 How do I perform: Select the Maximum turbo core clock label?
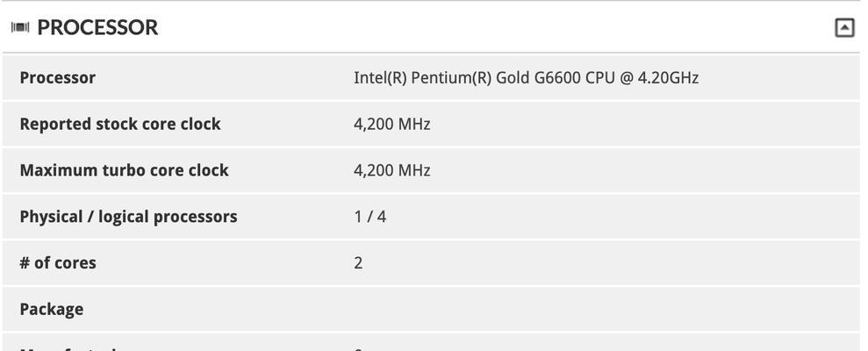coord(124,170)
